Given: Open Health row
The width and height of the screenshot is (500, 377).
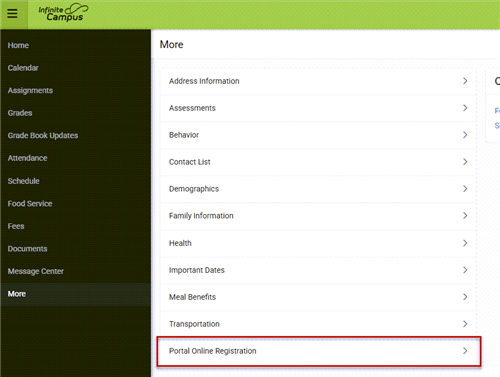Looking at the screenshot, I should (318, 243).
